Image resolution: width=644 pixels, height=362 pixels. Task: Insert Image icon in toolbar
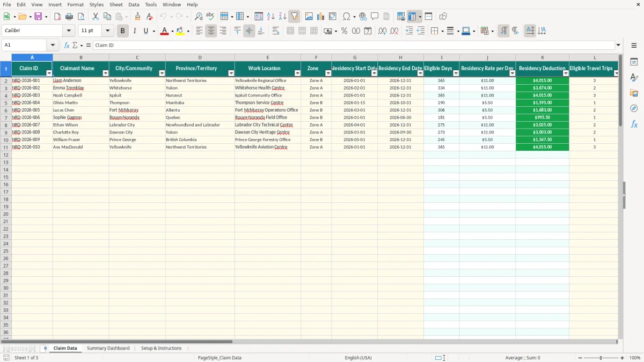(x=309, y=17)
